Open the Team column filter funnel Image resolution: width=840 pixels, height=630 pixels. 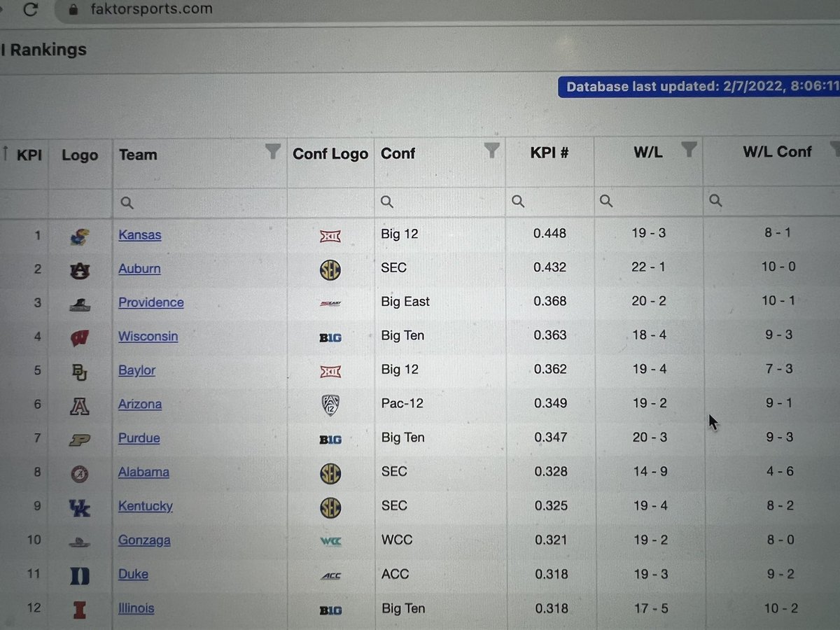tap(273, 151)
